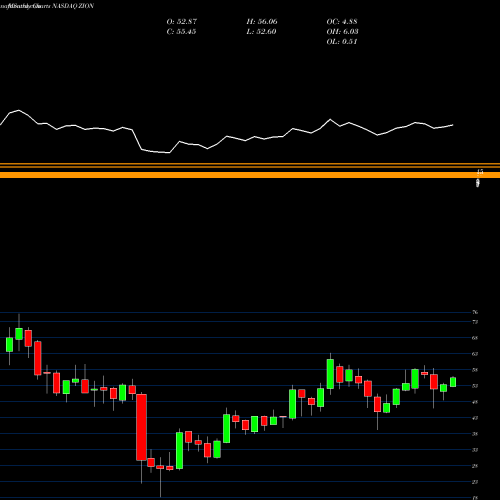Image resolution: width=500 pixels, height=500 pixels.
Task: Click the 68 price axis label
Action: pos(475,338)
